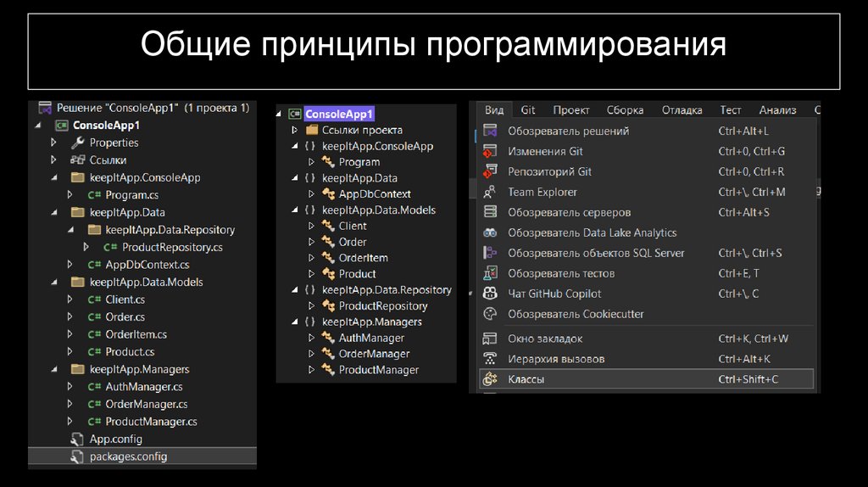Click the Data Lake Analytics binoculars icon
Image resolution: width=868 pixels, height=487 pixels.
point(490,232)
